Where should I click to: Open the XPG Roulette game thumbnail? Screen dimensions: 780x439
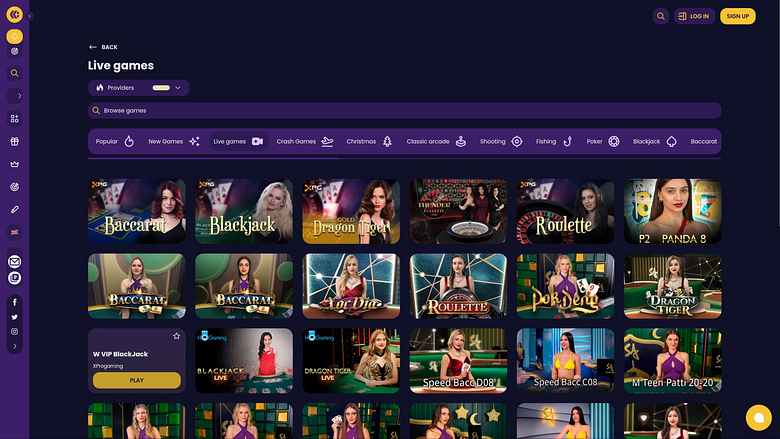pos(566,211)
